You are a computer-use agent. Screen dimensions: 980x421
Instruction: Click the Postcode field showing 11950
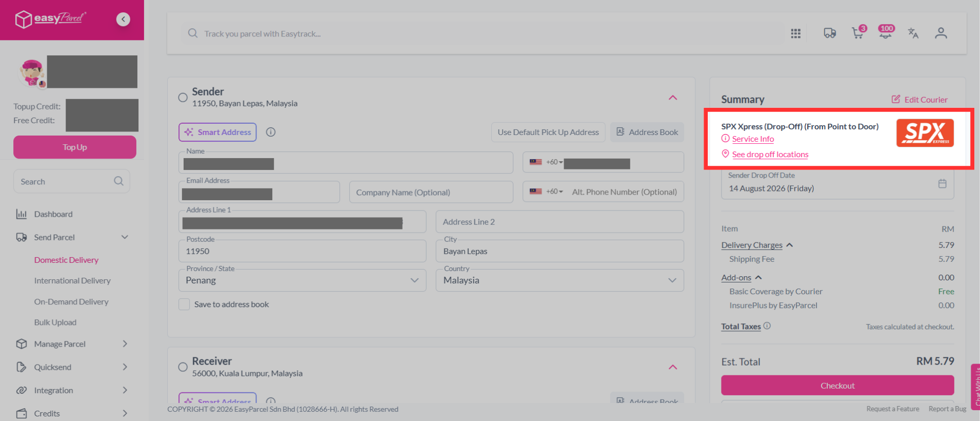pos(303,251)
